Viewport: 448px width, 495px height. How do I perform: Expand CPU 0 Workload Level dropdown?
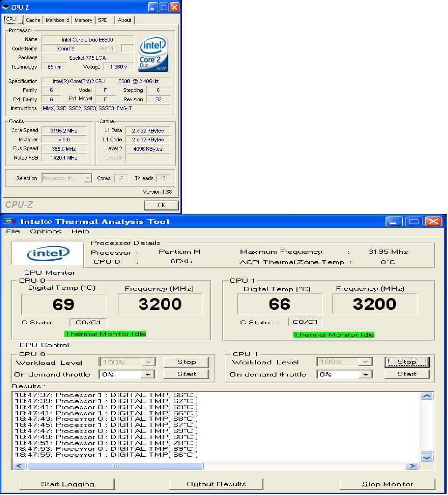pos(148,362)
